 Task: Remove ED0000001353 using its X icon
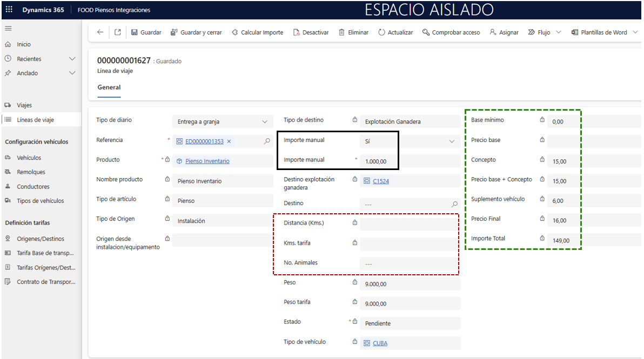(229, 141)
